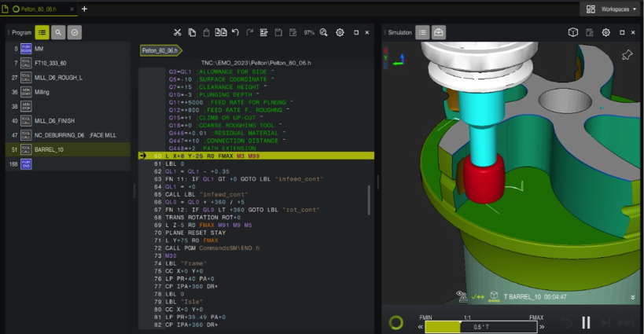The image size is (644, 334).
Task: Click the program editor vertical scrollbar
Action: [x=369, y=200]
